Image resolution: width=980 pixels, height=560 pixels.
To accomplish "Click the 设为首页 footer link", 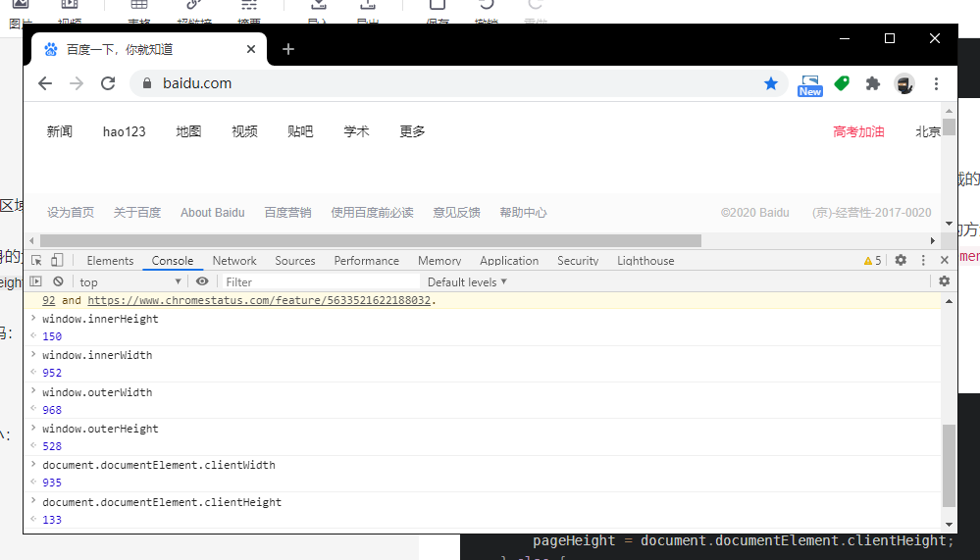I will tap(71, 213).
